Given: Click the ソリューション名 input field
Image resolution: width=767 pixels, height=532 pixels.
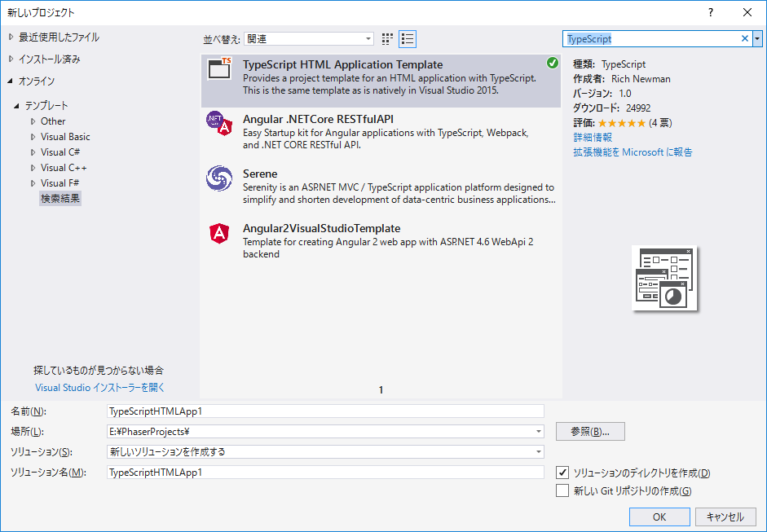Looking at the screenshot, I should click(x=325, y=473).
